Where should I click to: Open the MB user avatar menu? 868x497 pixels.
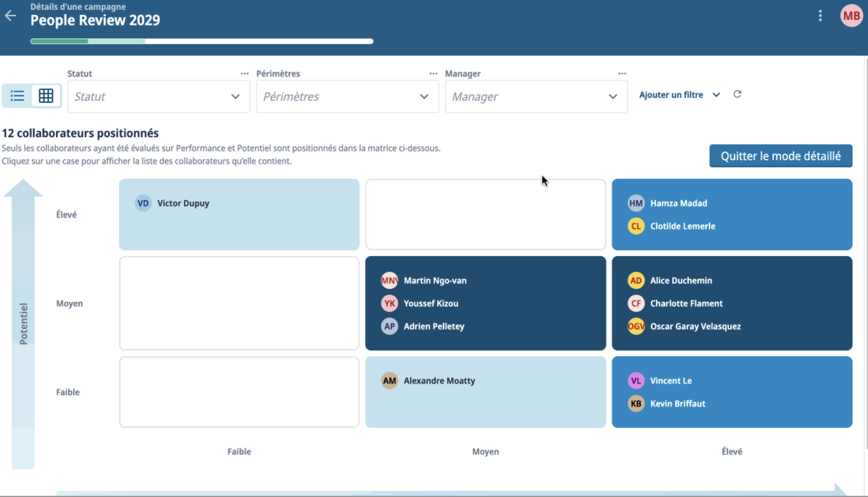tap(851, 16)
